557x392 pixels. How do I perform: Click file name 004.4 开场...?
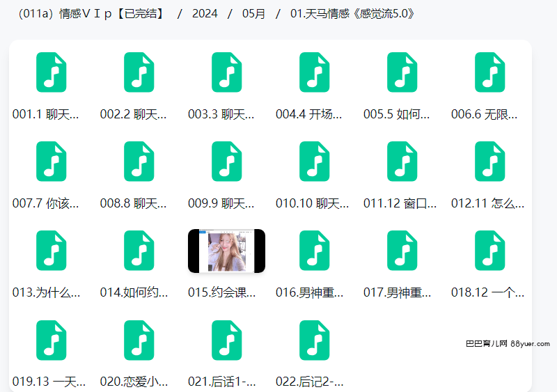point(309,114)
